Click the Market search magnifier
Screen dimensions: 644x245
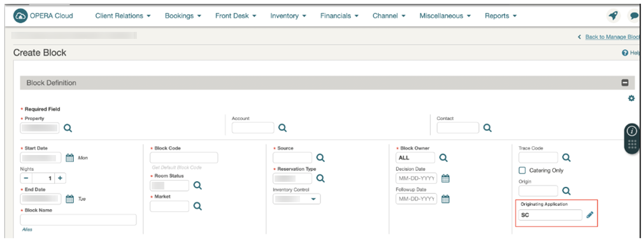point(197,206)
